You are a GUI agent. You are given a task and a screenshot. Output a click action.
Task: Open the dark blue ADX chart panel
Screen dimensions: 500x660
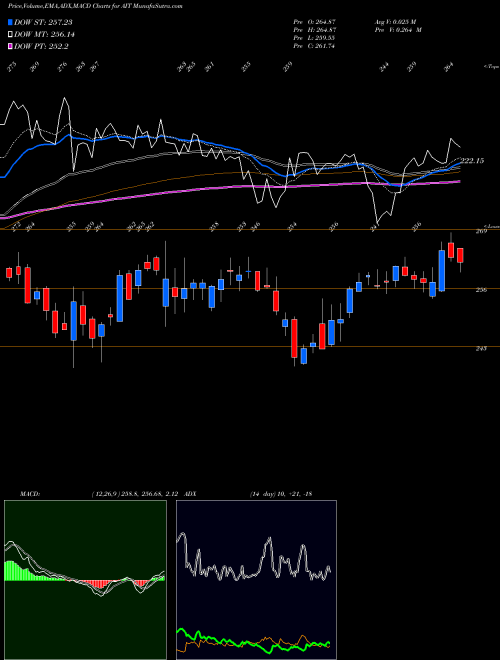(x=256, y=580)
